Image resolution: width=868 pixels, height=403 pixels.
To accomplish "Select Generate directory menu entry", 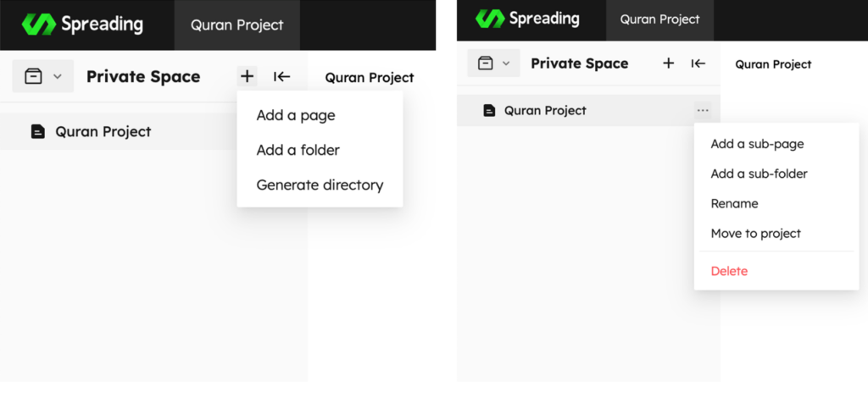I will (x=320, y=185).
